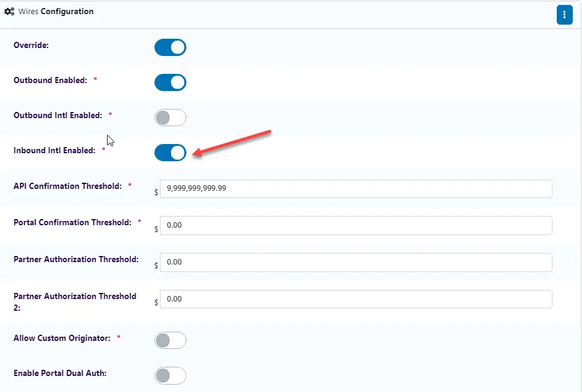Click the Outbound Intl Enabled label
The image size is (582, 392).
[58, 116]
